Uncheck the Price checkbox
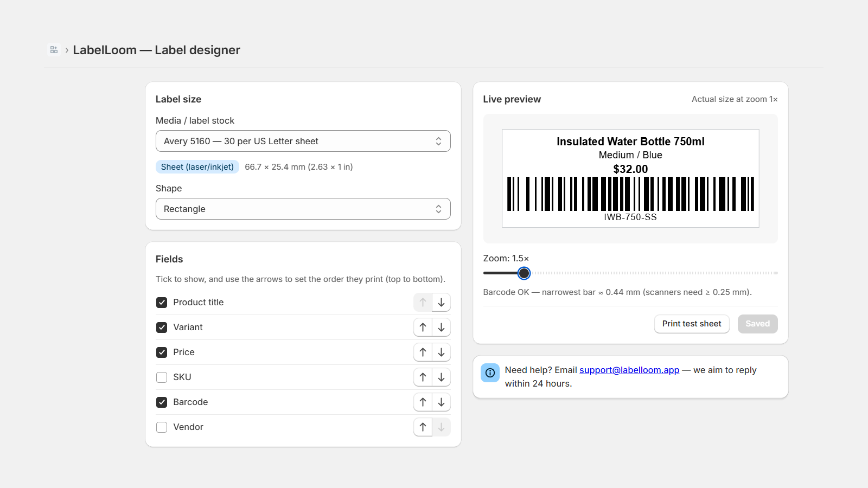 point(162,352)
